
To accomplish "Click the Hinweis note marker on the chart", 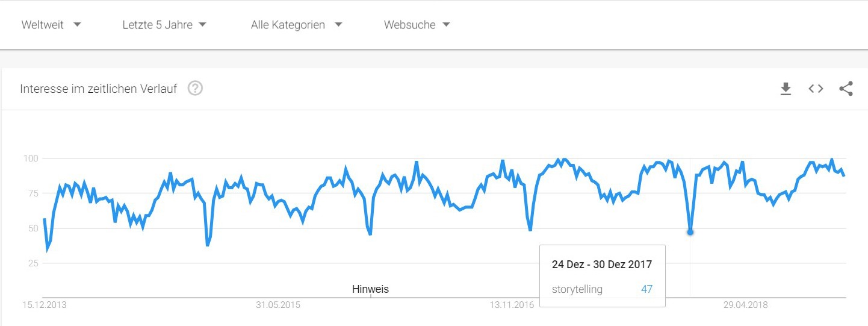I will coord(370,289).
